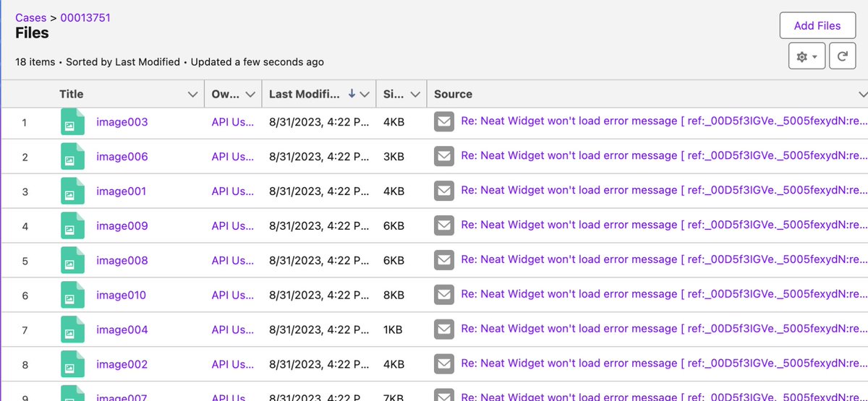This screenshot has height=401, width=868.
Task: Expand the Owner column options chevron
Action: coord(250,95)
